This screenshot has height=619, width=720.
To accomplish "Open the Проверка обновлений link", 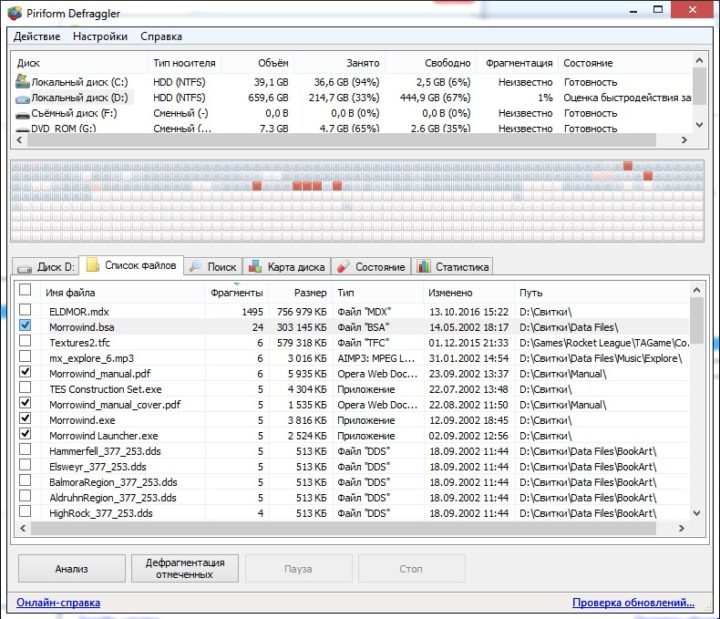I will [x=633, y=603].
